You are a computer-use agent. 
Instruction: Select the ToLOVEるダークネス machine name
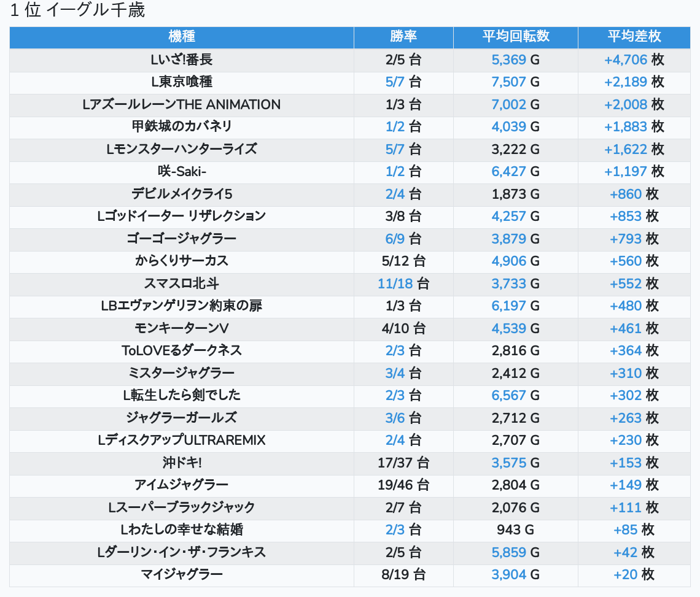pos(182,351)
